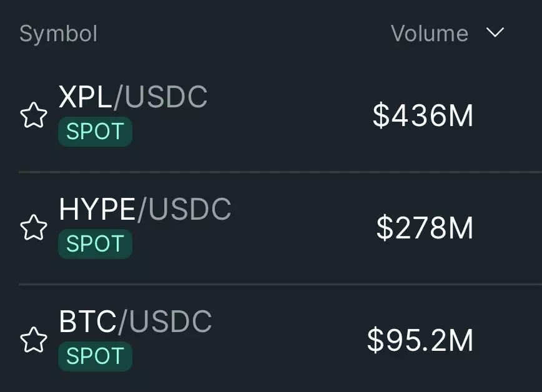The height and width of the screenshot is (392, 542).
Task: Open the HYPE/USDC market name
Action: click(x=145, y=209)
